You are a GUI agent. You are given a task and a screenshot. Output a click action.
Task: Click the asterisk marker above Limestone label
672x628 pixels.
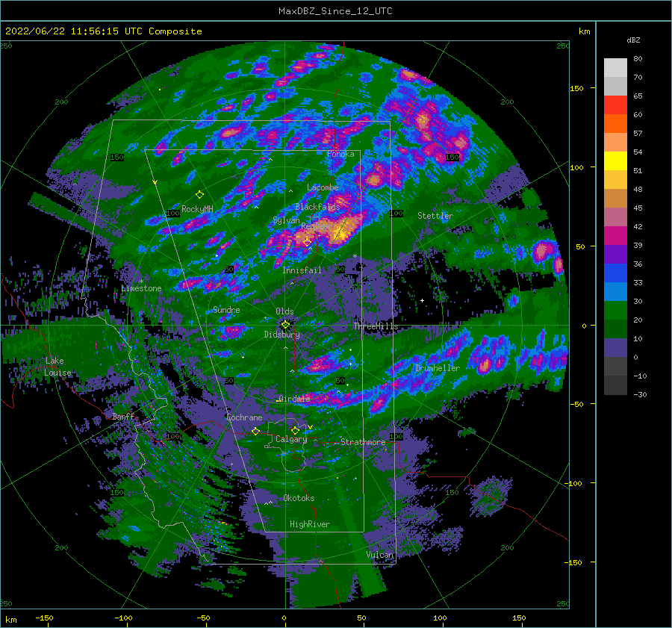coord(141,282)
